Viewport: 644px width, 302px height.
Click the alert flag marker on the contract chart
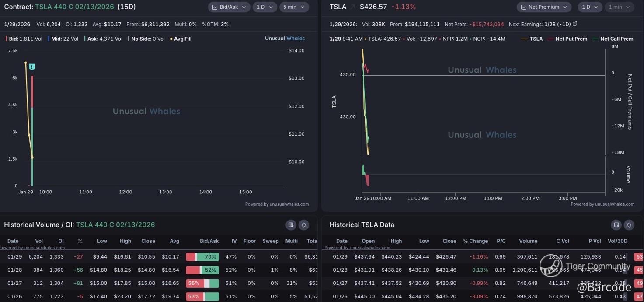[x=32, y=67]
